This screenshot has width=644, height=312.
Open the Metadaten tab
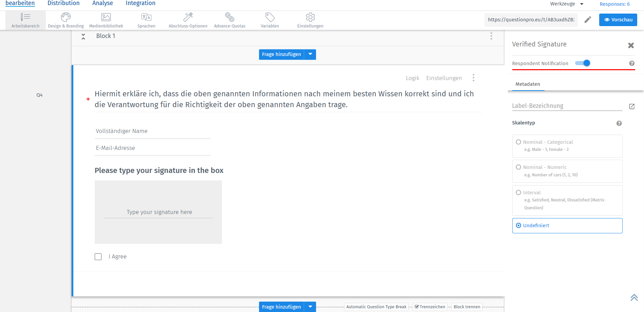[528, 84]
